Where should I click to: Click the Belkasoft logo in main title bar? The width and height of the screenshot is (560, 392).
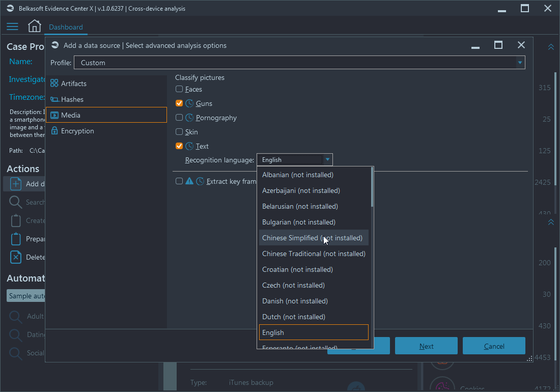(10, 8)
